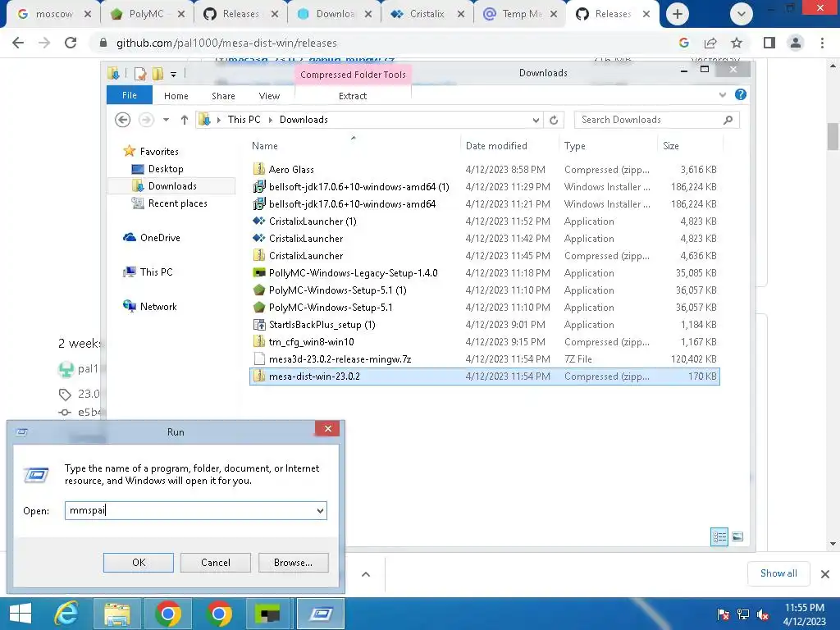Open a new Chrome tab with plus button

pos(677,14)
